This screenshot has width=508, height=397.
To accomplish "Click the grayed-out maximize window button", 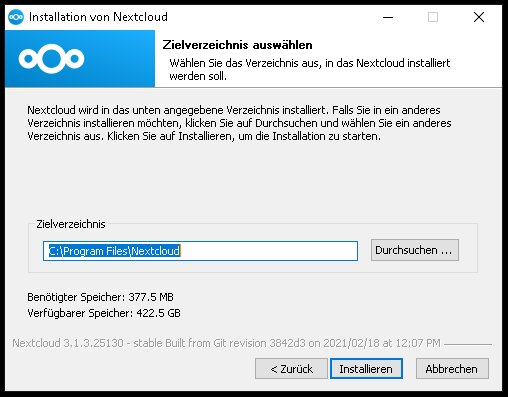I will (x=433, y=17).
